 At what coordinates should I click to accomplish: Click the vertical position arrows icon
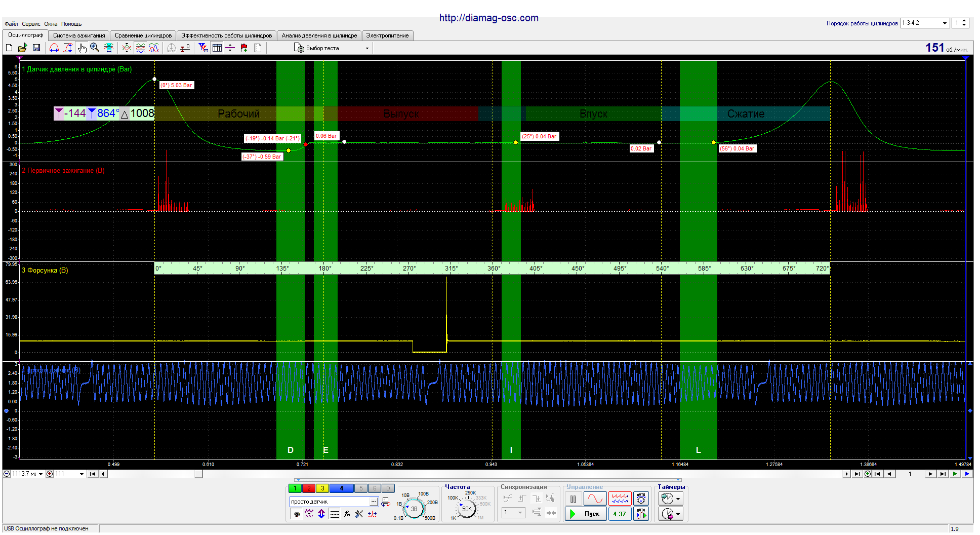[x=321, y=514]
